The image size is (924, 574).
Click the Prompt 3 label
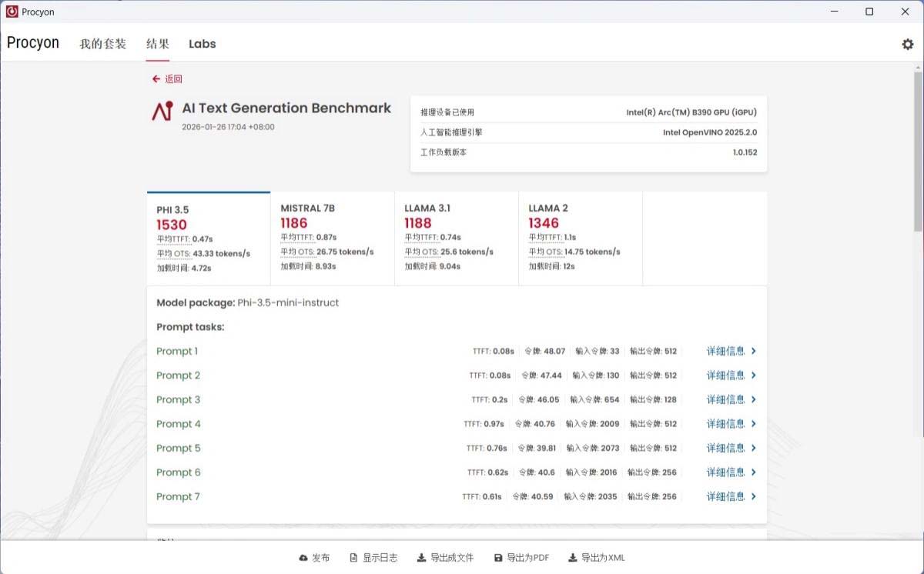[x=179, y=399]
